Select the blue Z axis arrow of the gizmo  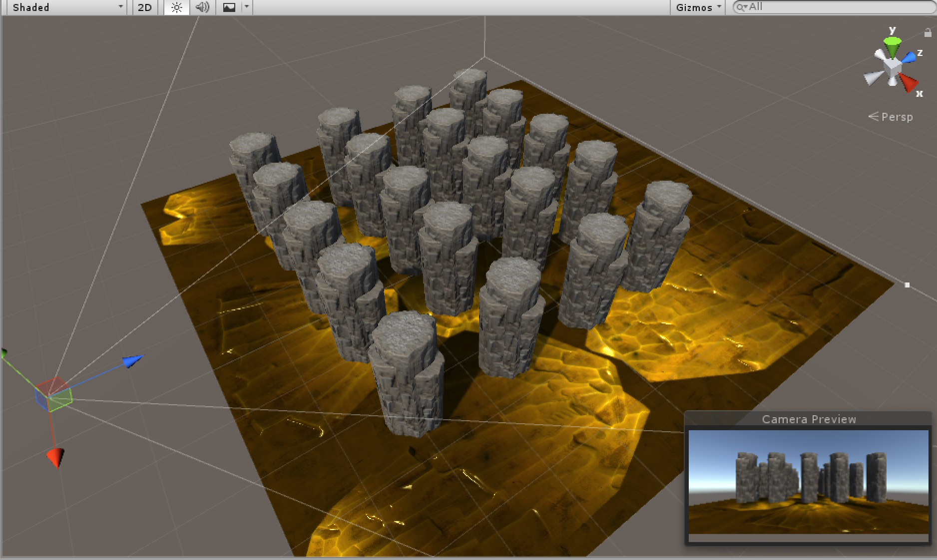coord(132,359)
